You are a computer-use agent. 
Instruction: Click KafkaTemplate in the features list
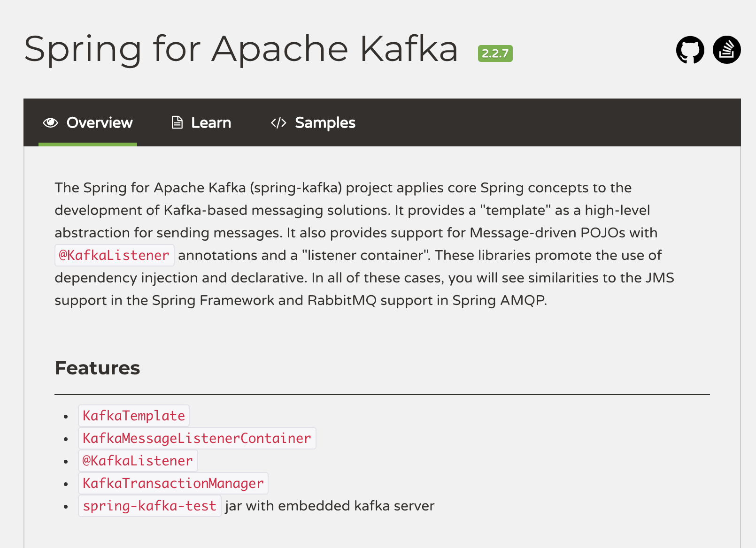[134, 416]
